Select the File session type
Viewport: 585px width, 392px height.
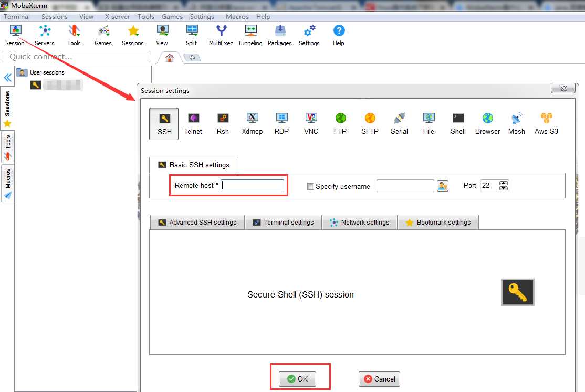tap(429, 124)
